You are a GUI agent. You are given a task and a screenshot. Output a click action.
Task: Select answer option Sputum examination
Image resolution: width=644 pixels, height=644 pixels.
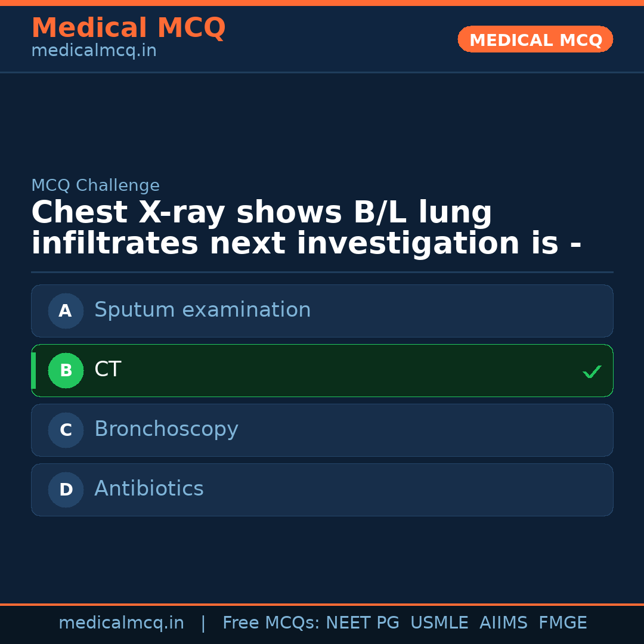click(x=322, y=311)
